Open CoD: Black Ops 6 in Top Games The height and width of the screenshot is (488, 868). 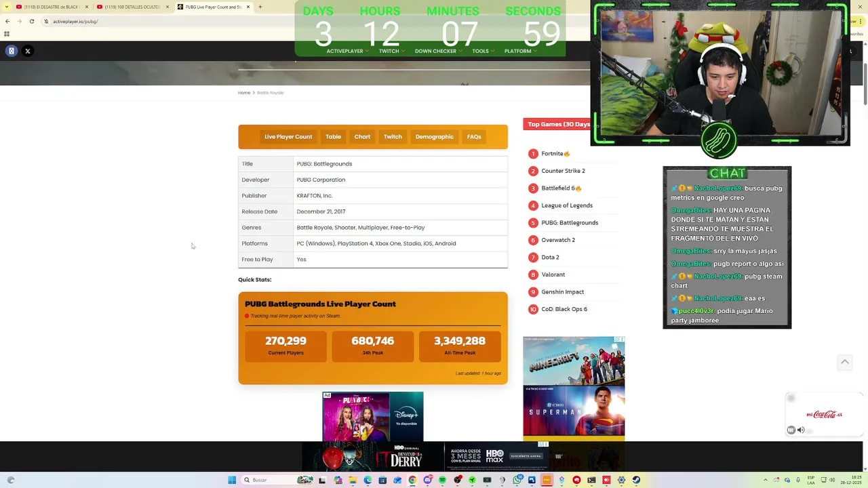[564, 309]
